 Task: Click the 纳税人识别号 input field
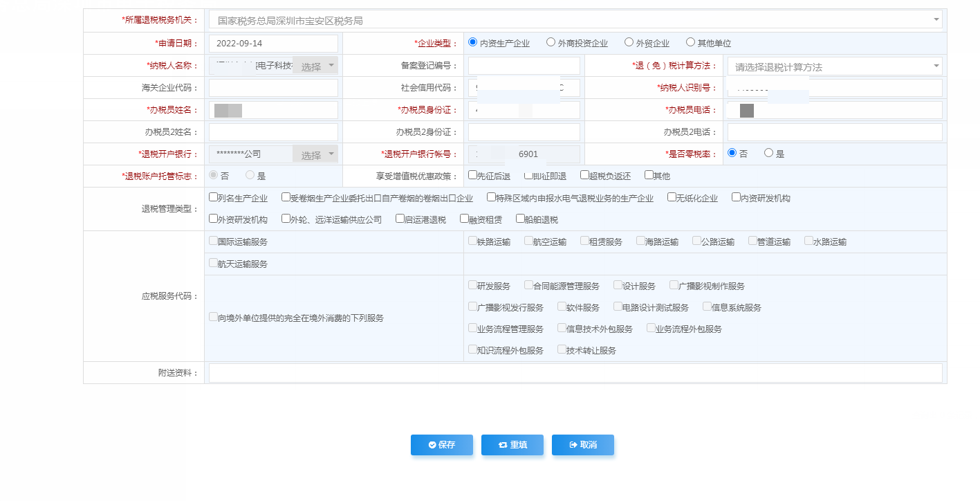point(835,88)
